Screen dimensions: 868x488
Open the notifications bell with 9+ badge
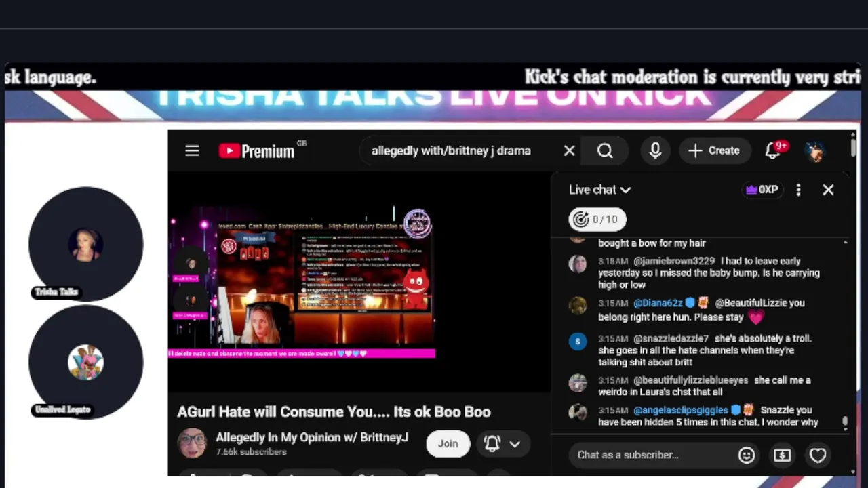coord(775,150)
